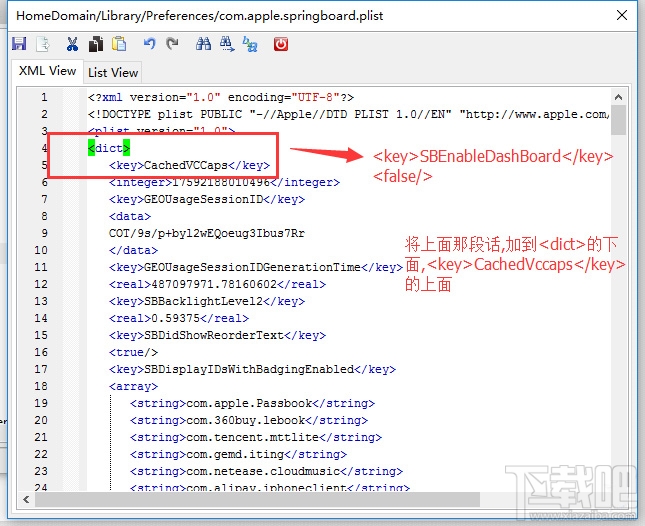Click the closing </data> tag

tap(133, 250)
